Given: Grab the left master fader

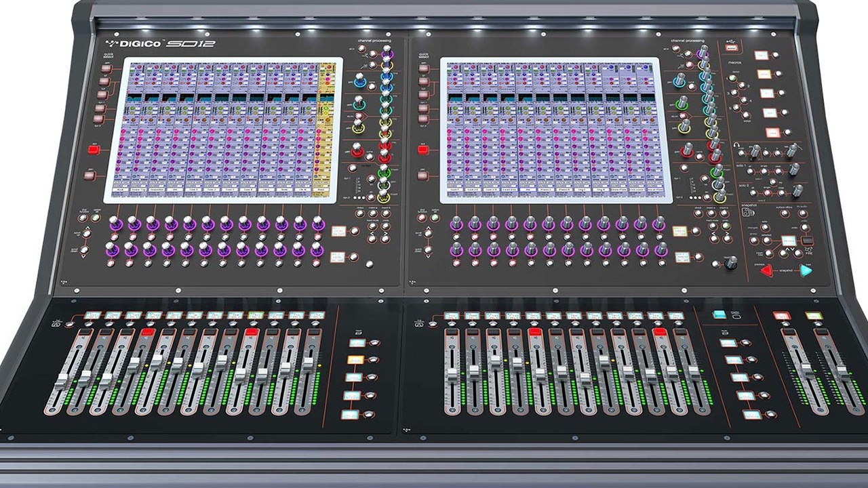Looking at the screenshot, I should tap(807, 369).
